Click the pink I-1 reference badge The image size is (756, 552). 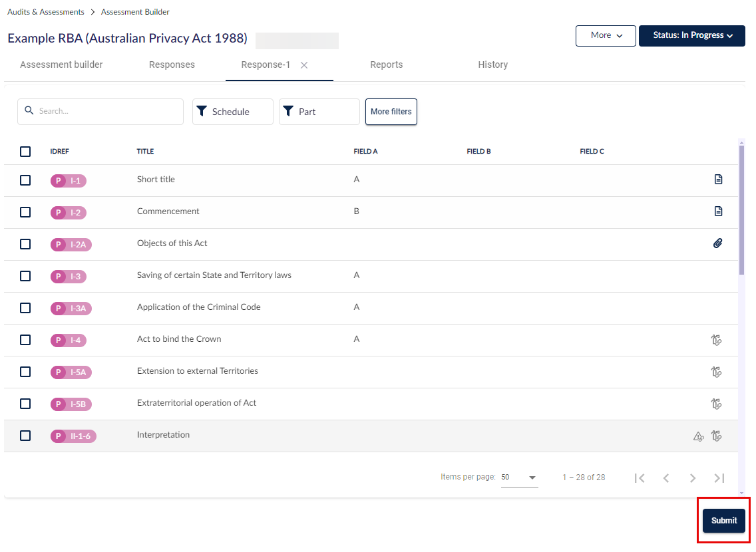[69, 181]
